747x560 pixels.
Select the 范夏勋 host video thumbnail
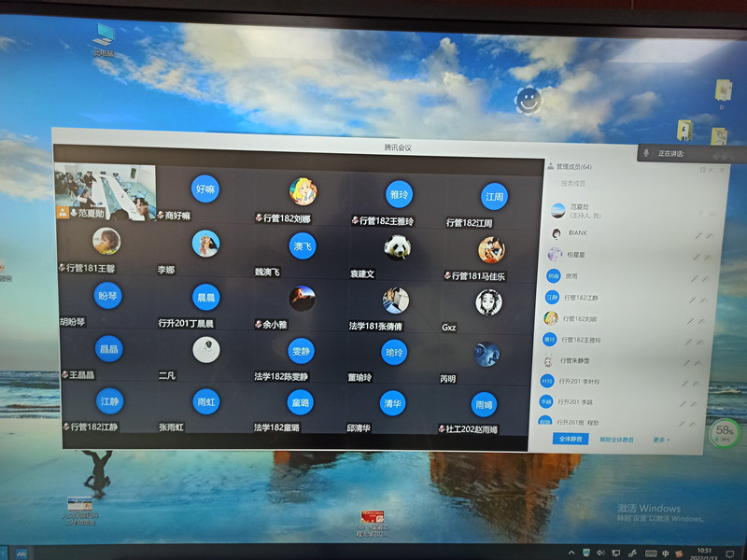tap(105, 191)
